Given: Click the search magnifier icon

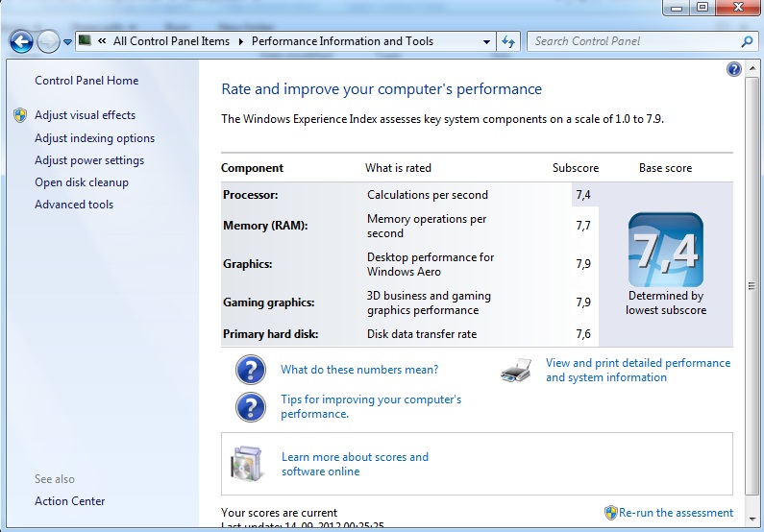Looking at the screenshot, I should pyautogui.click(x=747, y=42).
